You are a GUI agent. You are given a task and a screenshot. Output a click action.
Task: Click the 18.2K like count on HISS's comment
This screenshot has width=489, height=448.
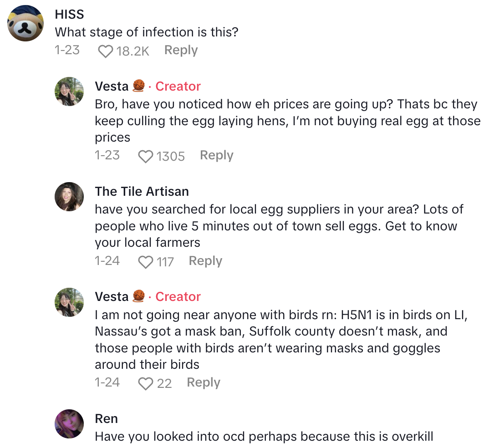point(132,51)
